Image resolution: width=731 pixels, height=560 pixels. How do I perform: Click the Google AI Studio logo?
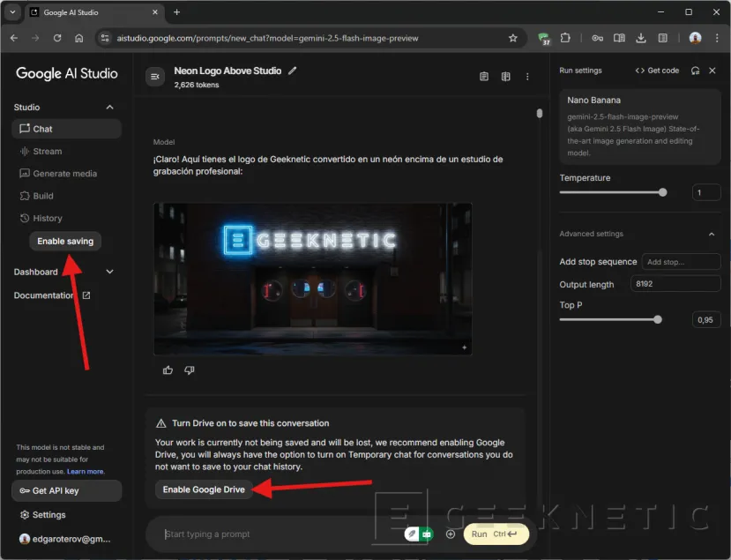pyautogui.click(x=67, y=73)
